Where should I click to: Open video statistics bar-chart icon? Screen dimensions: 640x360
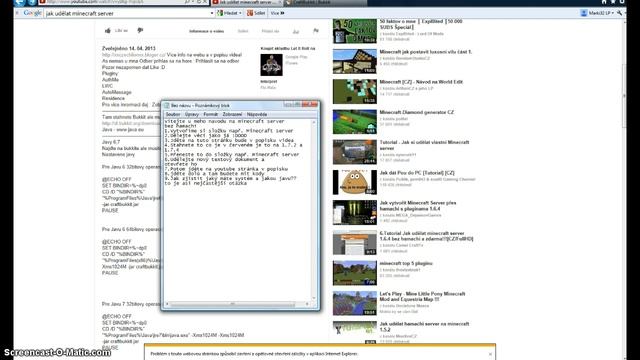coord(296,31)
